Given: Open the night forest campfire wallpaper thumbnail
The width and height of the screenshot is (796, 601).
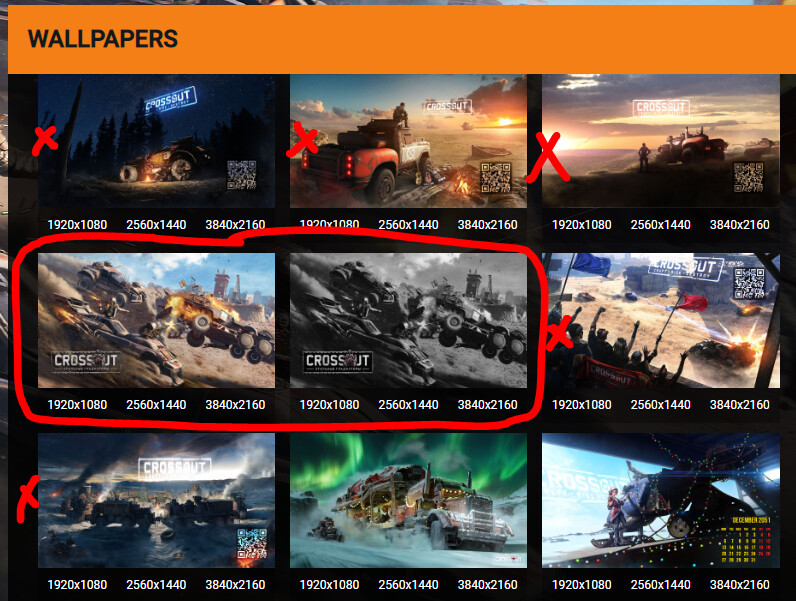Looking at the screenshot, I should point(156,141).
